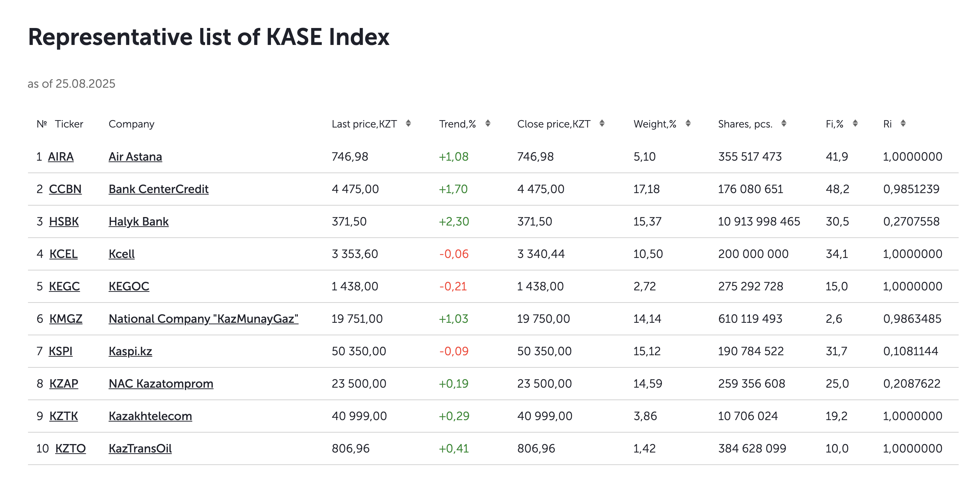Screen dimensions: 980x482
Task: Click the KZTO ticker link
Action: (70, 448)
